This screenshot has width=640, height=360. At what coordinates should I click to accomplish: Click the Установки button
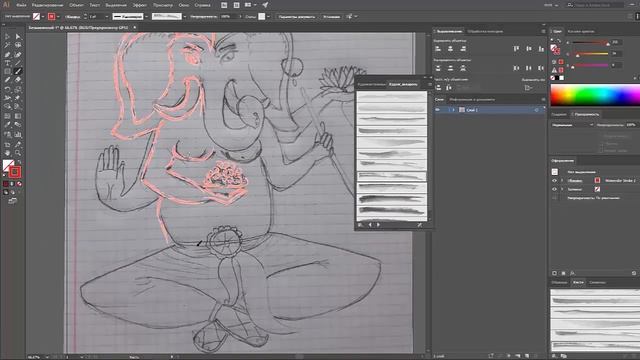tap(331, 17)
